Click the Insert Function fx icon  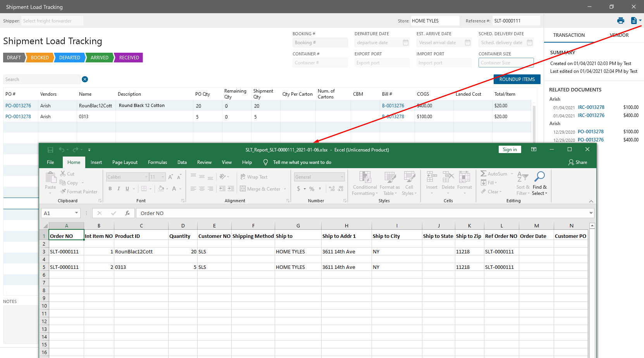(127, 213)
